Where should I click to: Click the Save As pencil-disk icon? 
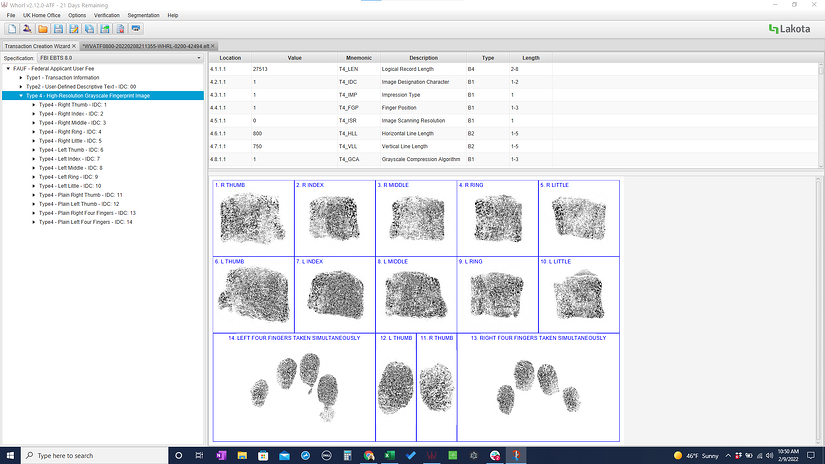pyautogui.click(x=74, y=29)
